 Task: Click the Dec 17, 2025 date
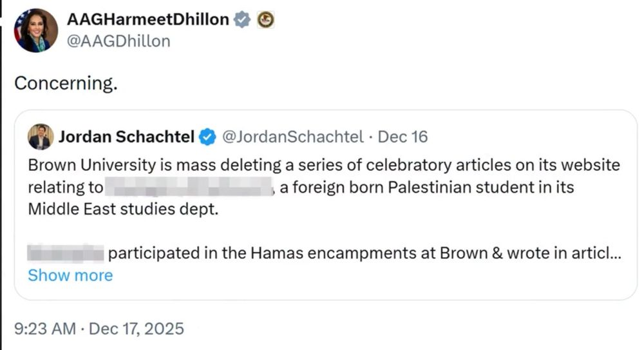(x=136, y=329)
